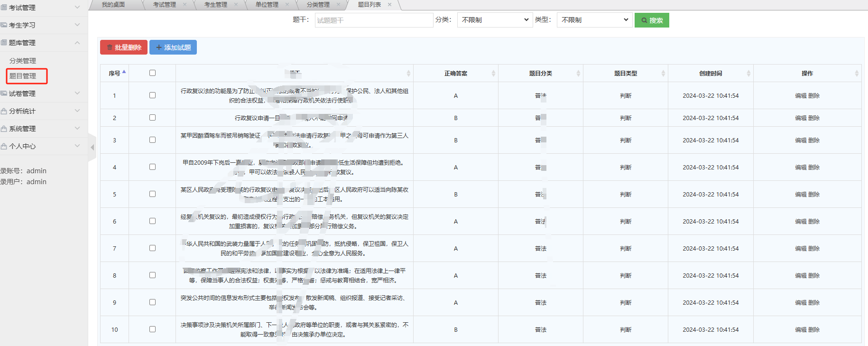
Task: Click the 分析统计 lock icon
Action: 4,111
